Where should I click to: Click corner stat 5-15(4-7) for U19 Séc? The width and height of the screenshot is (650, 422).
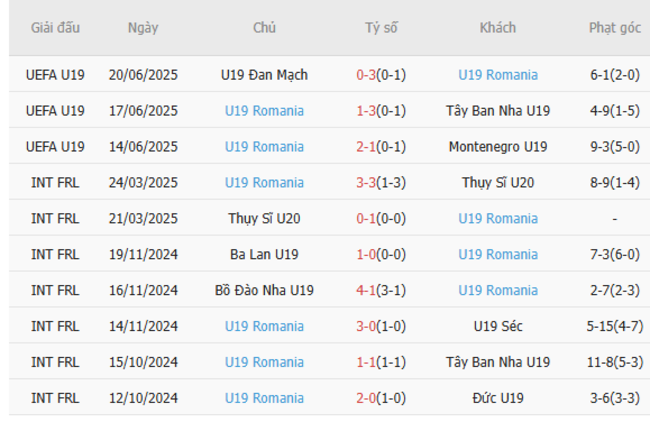coord(614,327)
